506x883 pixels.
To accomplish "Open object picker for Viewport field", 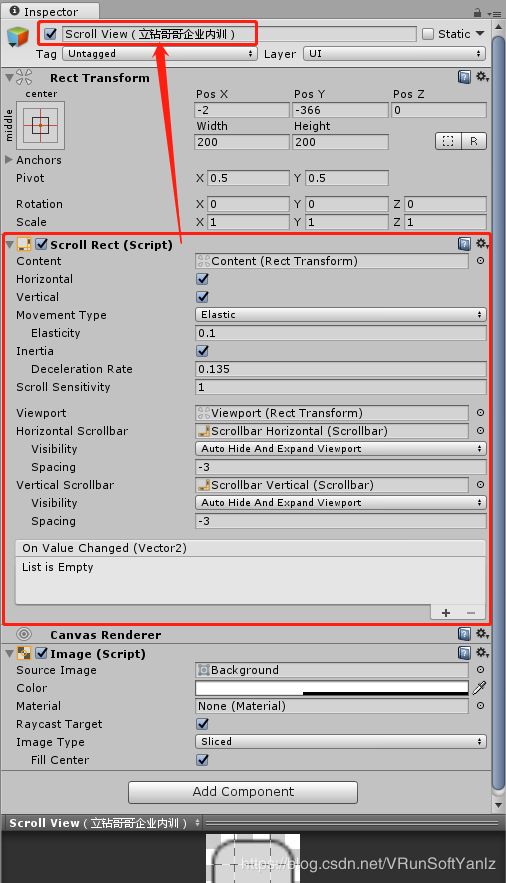I will 480,413.
